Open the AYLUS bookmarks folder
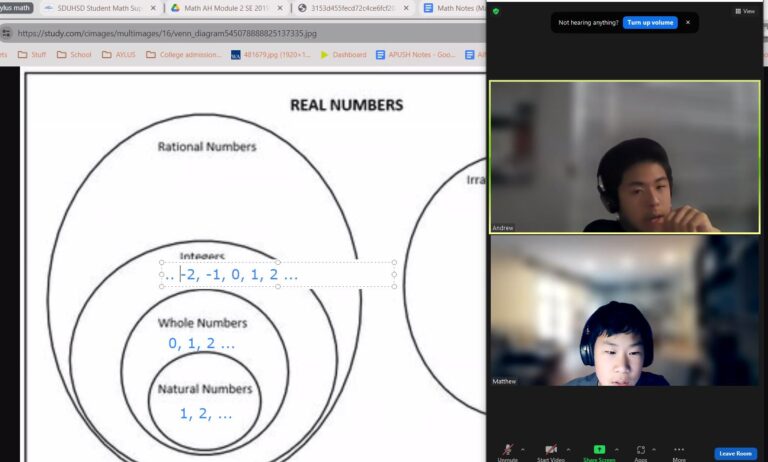 119,55
